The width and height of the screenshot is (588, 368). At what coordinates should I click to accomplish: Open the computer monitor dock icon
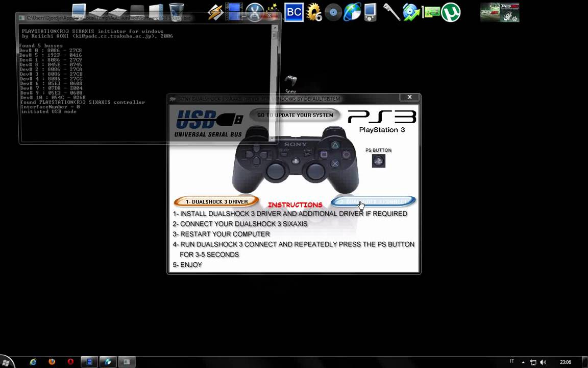(x=79, y=11)
